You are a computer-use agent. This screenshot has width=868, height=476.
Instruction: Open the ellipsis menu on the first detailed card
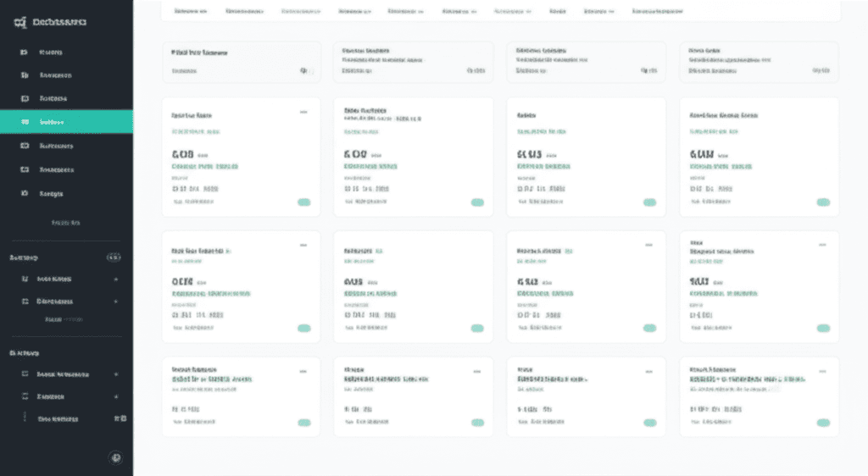[303, 113]
